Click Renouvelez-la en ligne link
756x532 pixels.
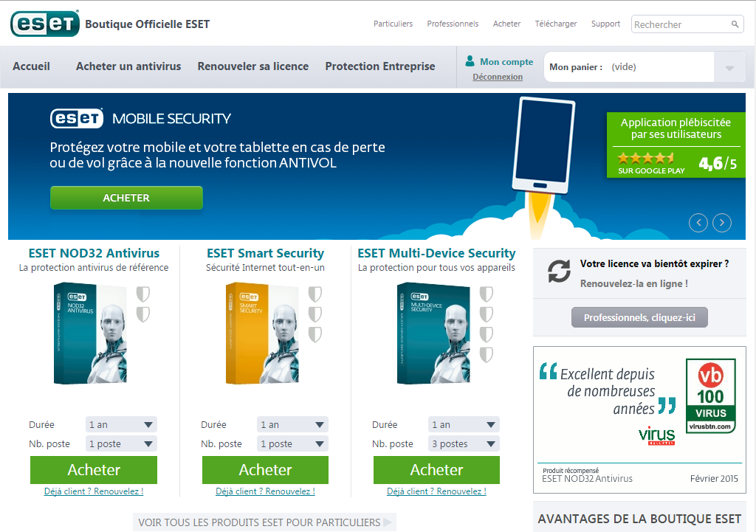(x=634, y=283)
